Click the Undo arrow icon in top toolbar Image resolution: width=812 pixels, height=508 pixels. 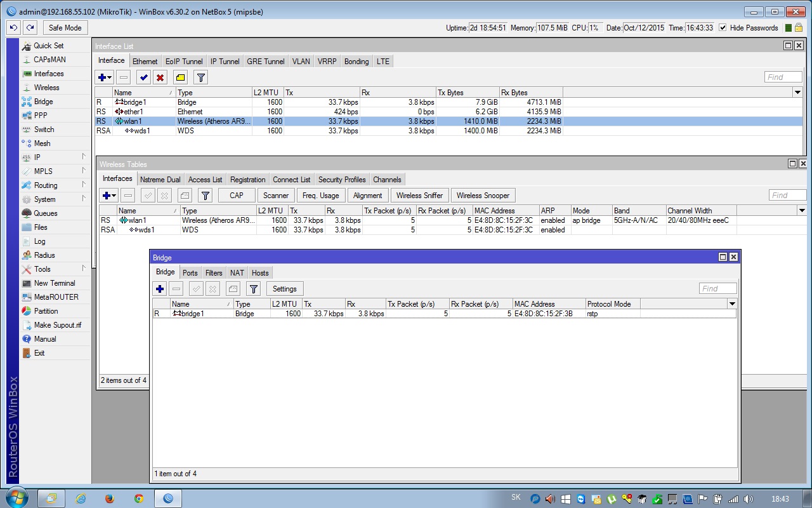click(x=13, y=28)
